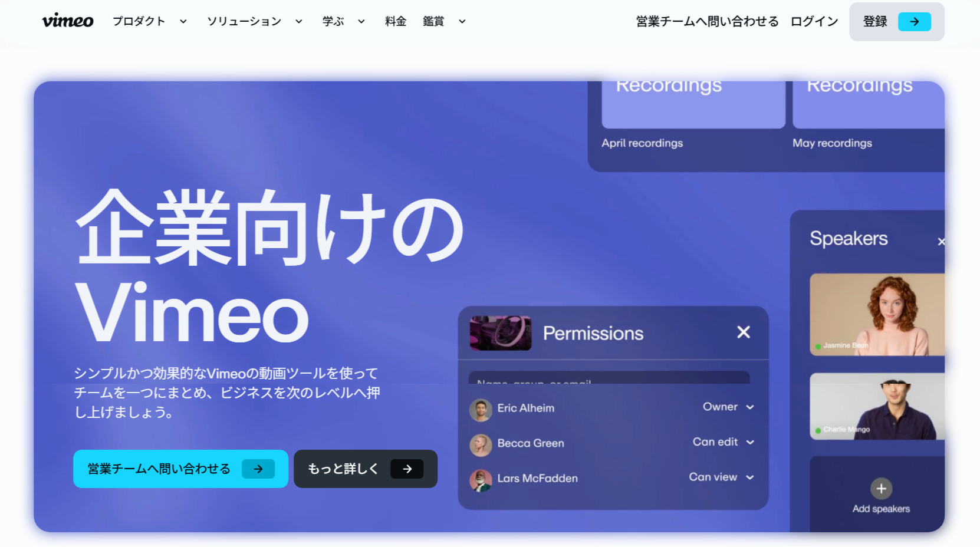This screenshot has width=980, height=547.
Task: Click the Vimeo logo
Action: (x=67, y=21)
